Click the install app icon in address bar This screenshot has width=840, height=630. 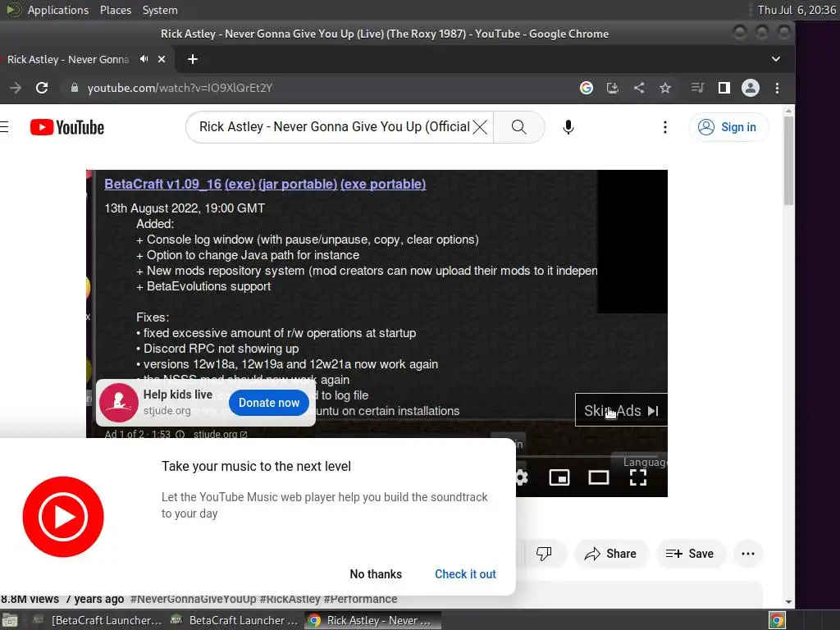click(x=612, y=88)
